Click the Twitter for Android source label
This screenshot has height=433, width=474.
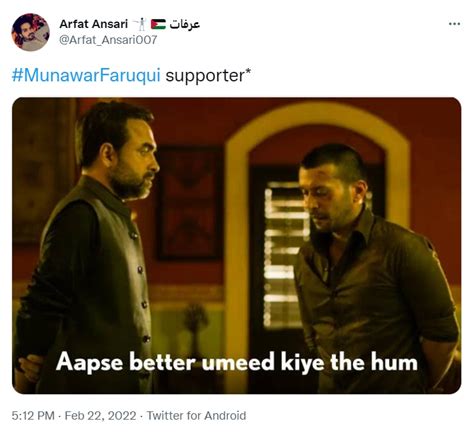(196, 416)
